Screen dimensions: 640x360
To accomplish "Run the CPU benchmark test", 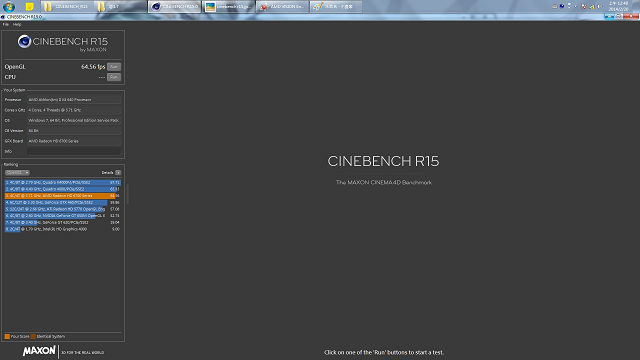I will coord(114,77).
